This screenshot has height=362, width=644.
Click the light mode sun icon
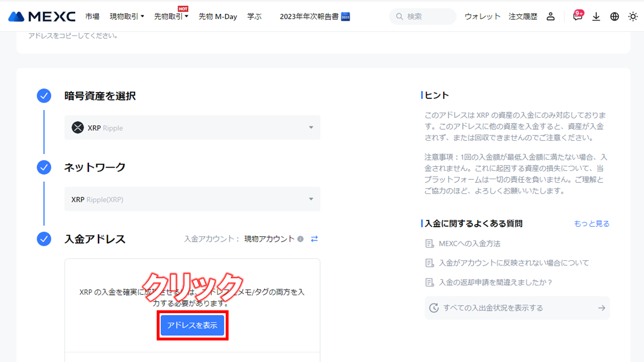coord(632,16)
